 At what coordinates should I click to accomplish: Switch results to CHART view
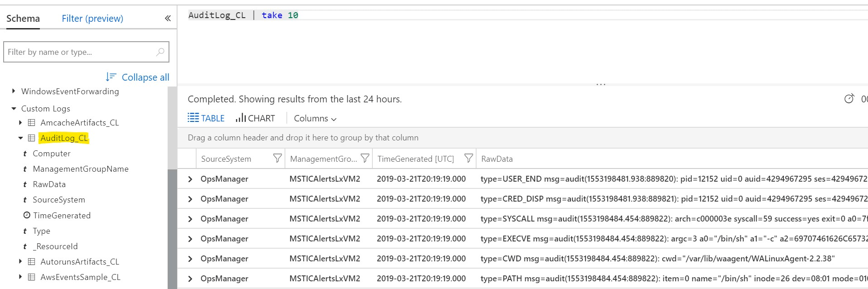click(255, 118)
